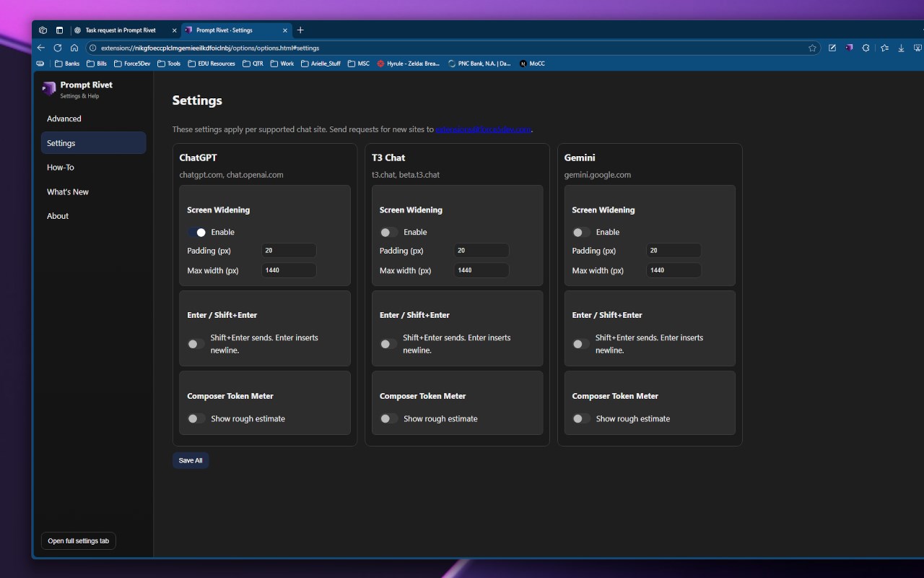
Task: Open the EDU Resources bookmark folder
Action: coord(212,64)
